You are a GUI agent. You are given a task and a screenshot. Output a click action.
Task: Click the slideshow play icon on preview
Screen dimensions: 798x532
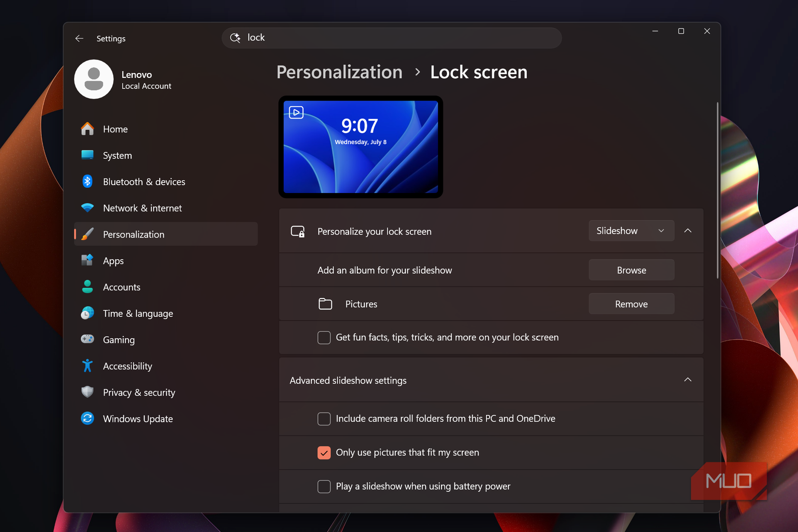296,113
